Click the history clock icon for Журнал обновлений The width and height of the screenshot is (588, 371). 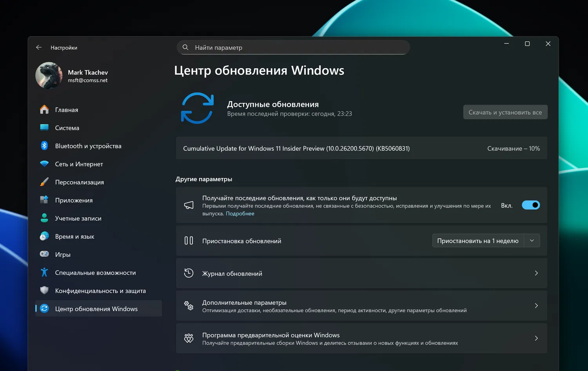(189, 273)
